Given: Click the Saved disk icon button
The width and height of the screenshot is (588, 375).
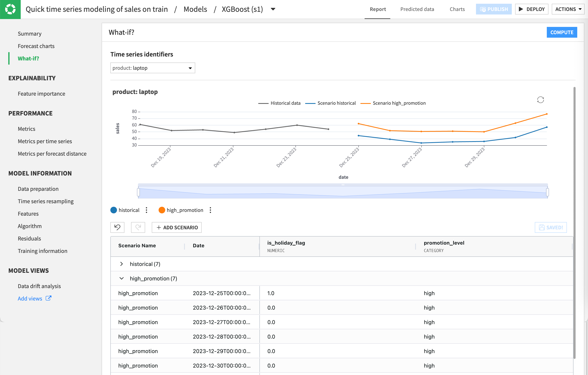Looking at the screenshot, I should [550, 227].
